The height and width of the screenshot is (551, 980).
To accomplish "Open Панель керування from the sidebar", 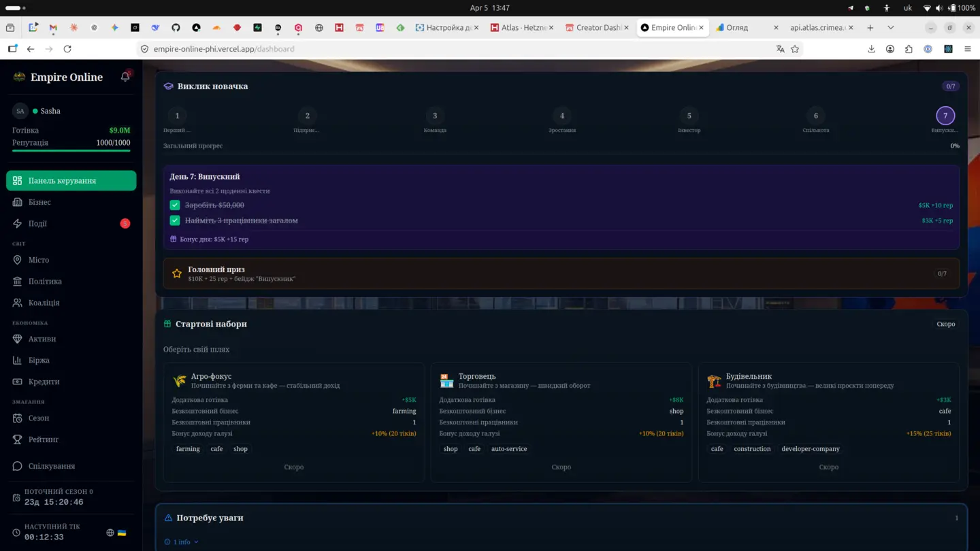I will click(x=71, y=180).
